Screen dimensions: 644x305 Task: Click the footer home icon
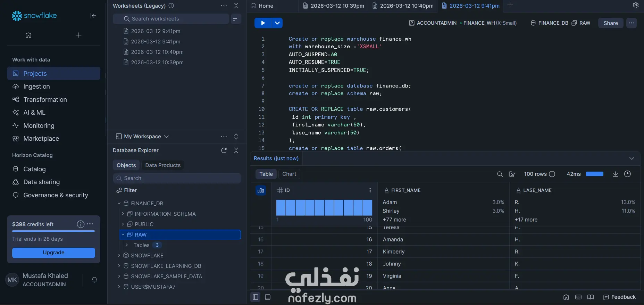coord(566,297)
